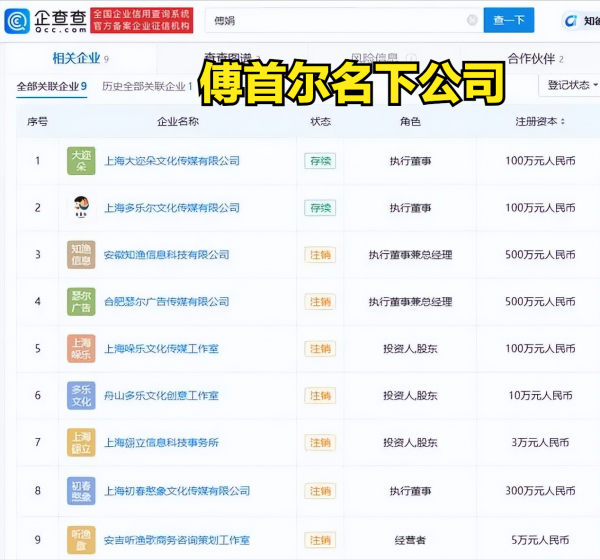
Task: Click the 上海噪乐 company logo
Action: coord(81,349)
